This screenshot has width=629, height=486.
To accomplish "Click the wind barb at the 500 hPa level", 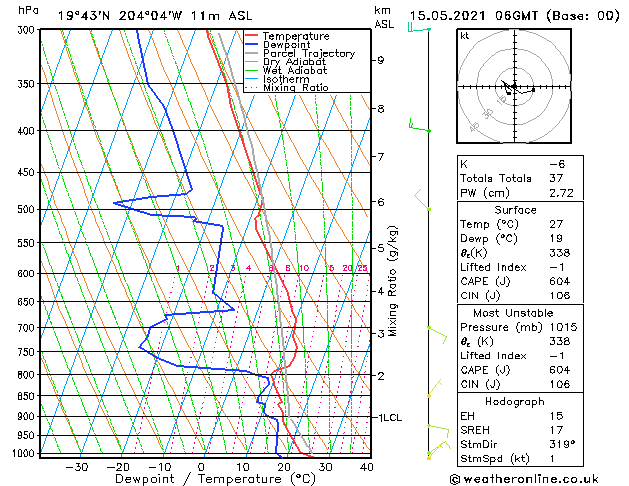I will [422, 200].
